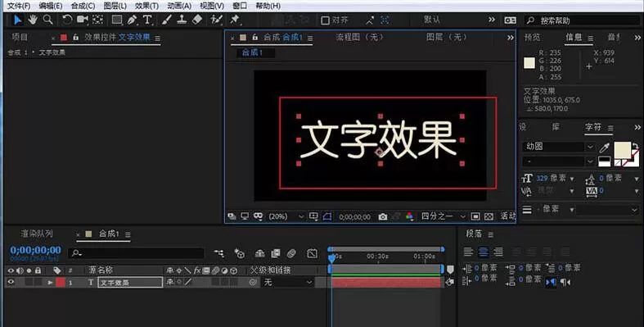Expand the 文字效果 layer properties triangle
This screenshot has width=644, height=327.
pyautogui.click(x=50, y=283)
